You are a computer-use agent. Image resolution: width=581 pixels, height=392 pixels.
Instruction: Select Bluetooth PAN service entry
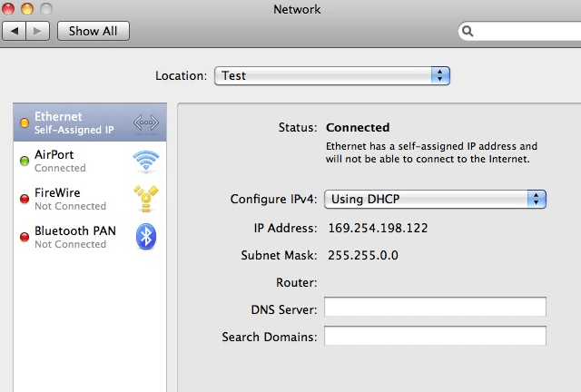(77, 237)
